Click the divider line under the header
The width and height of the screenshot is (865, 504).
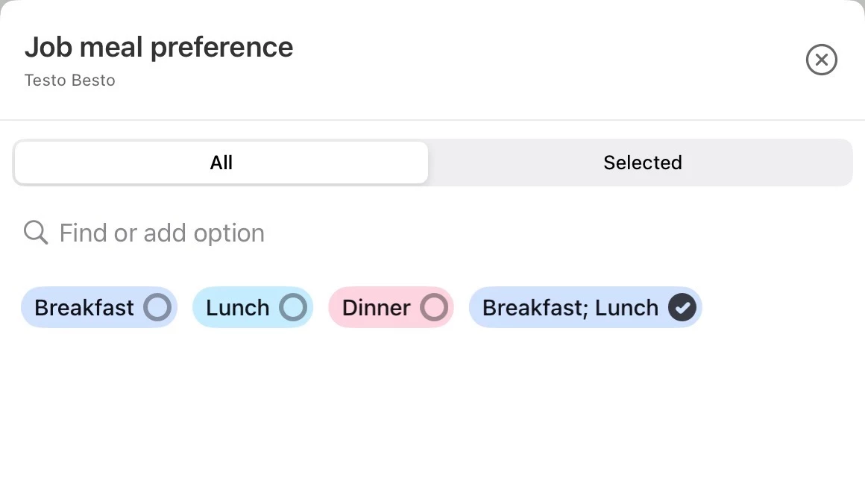432,119
